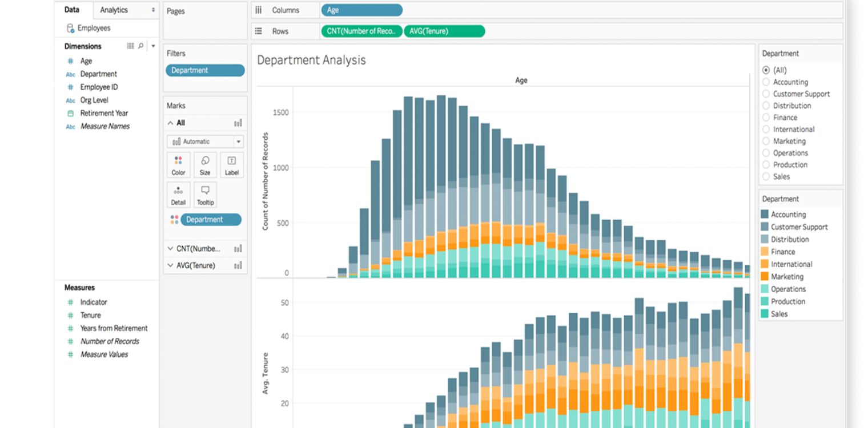Choose the Sales radio button filter
868x428 pixels.
point(766,177)
